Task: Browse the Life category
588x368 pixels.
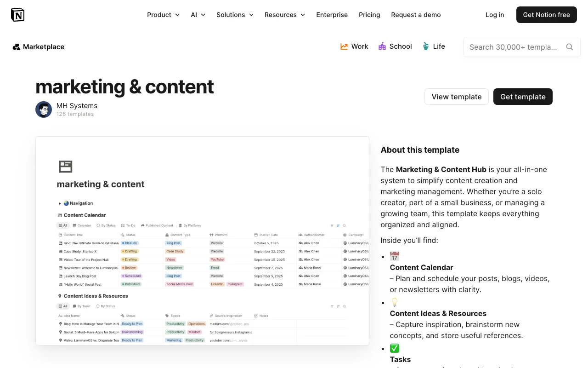Action: (x=434, y=46)
